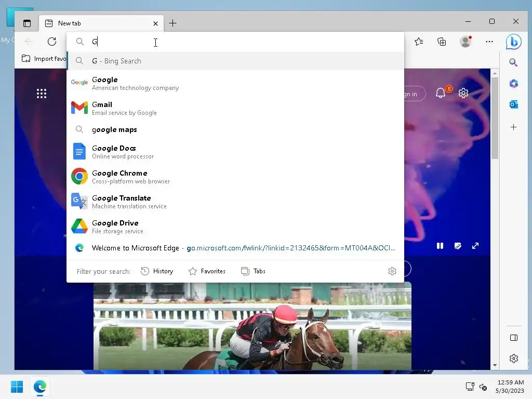This screenshot has width=532, height=399.
Task: Open search suggestions settings gear
Action: click(392, 271)
